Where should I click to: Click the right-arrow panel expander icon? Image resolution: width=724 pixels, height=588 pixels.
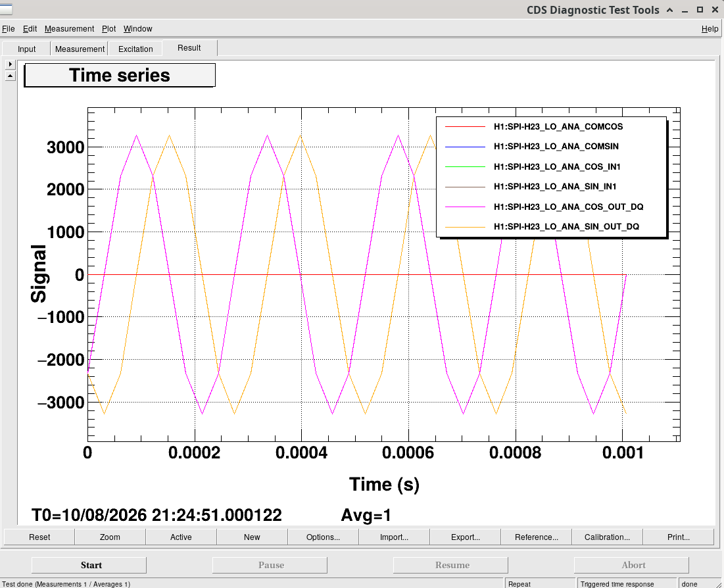coord(10,64)
